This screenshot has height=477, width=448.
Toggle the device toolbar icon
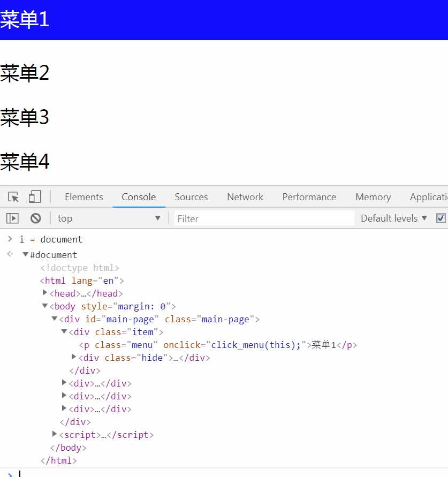click(x=35, y=196)
